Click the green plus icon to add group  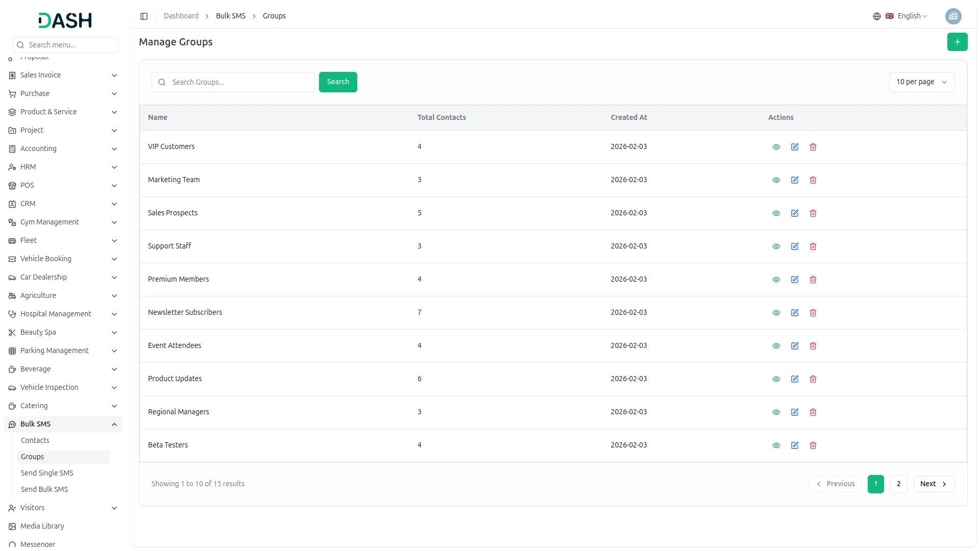click(x=957, y=42)
